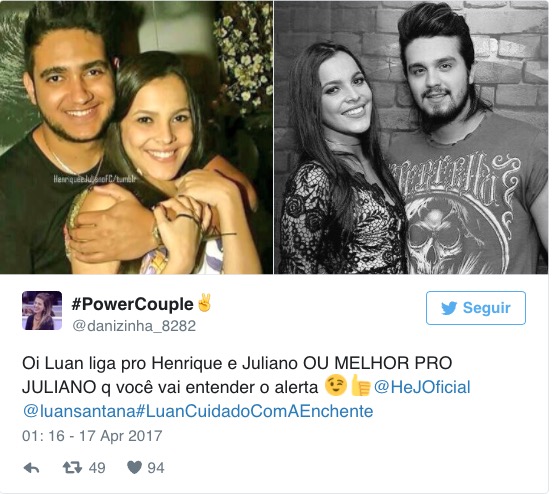Screen dimensions: 552x494
Task: Open the right black-and-white couple photo
Action: (x=411, y=137)
